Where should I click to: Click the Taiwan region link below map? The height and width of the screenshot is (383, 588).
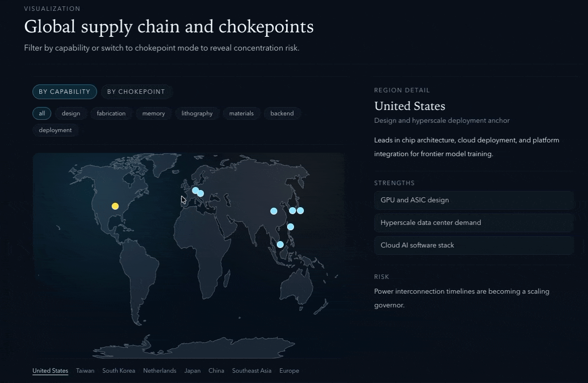point(85,371)
